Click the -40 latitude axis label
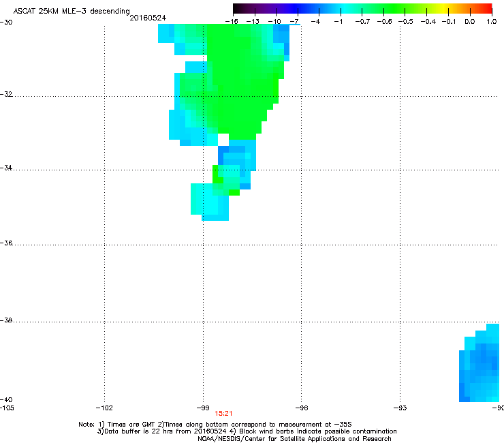This screenshot has width=504, height=443. pyautogui.click(x=6, y=399)
